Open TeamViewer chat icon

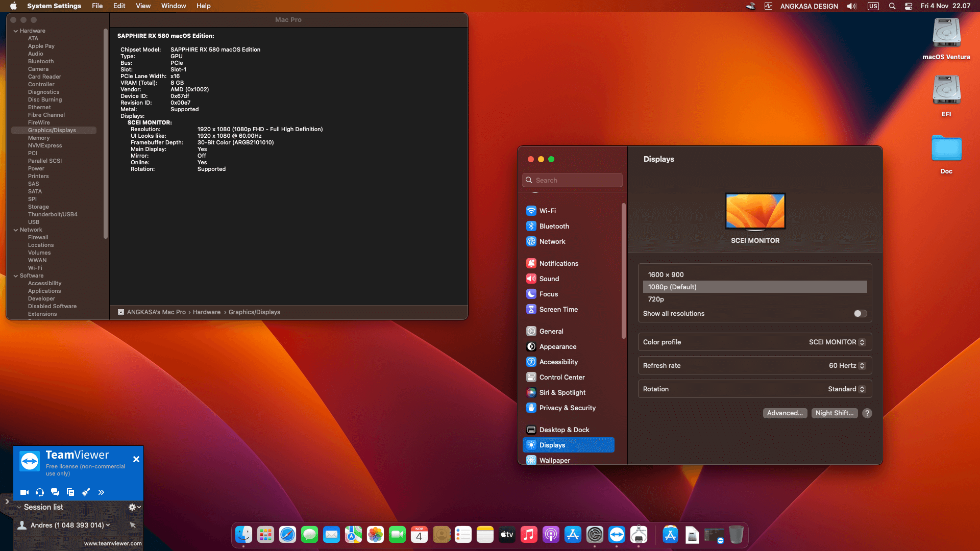coord(55,492)
